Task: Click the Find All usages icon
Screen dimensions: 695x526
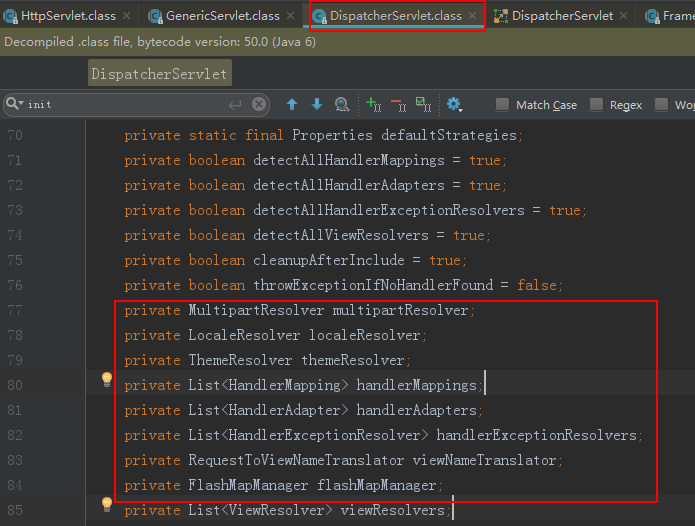Action: click(341, 105)
